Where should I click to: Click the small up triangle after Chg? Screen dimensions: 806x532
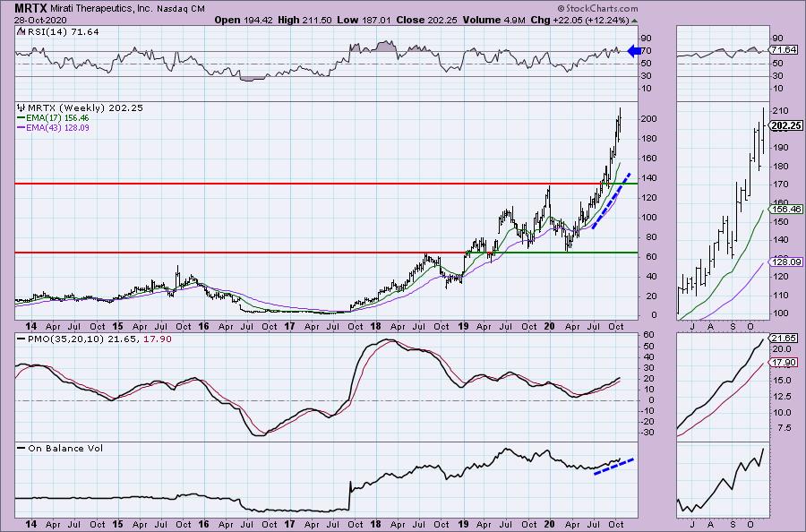[x=634, y=21]
